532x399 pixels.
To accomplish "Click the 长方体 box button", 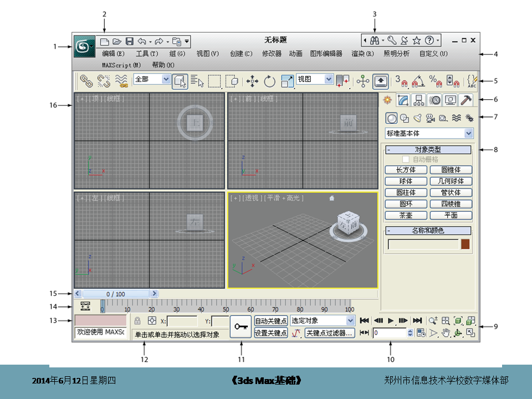I will (x=406, y=170).
